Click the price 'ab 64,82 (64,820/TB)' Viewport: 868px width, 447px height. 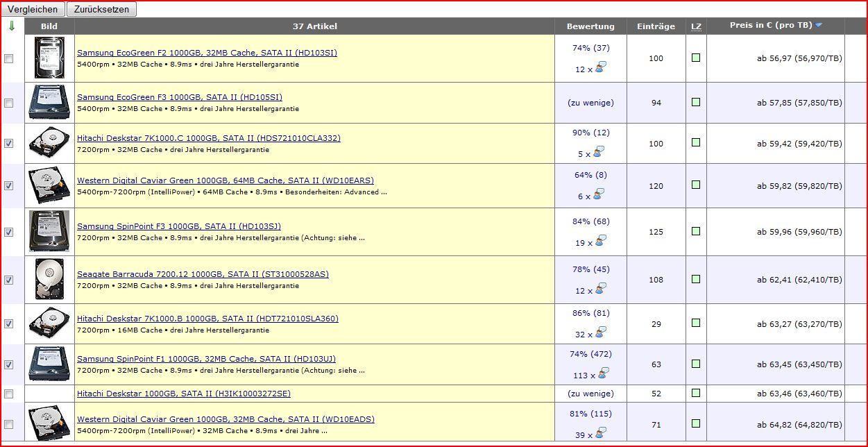(799, 424)
